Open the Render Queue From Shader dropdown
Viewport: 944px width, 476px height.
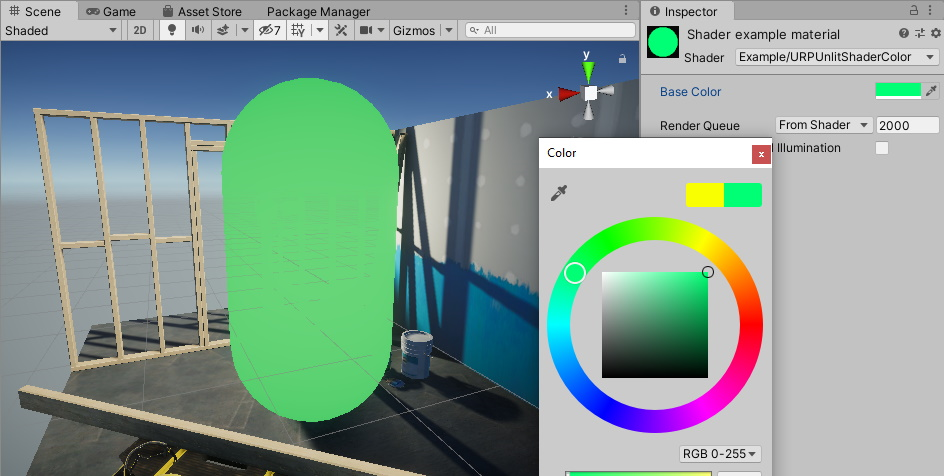pyautogui.click(x=824, y=125)
